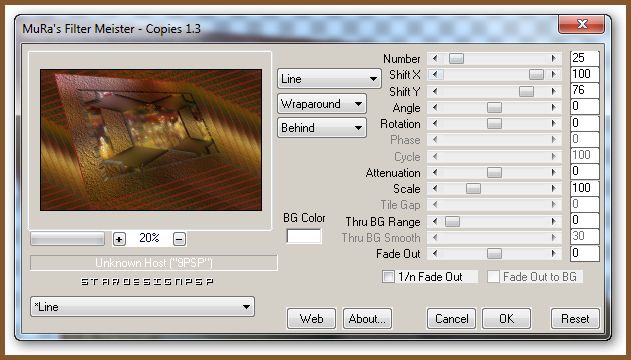Click the Fade Out slider right arrow
The image size is (631, 360).
[554, 253]
